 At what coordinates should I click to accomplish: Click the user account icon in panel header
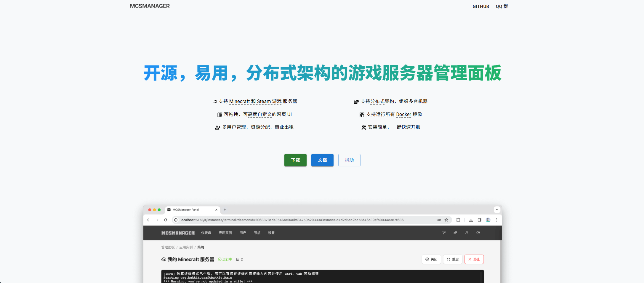467,233
